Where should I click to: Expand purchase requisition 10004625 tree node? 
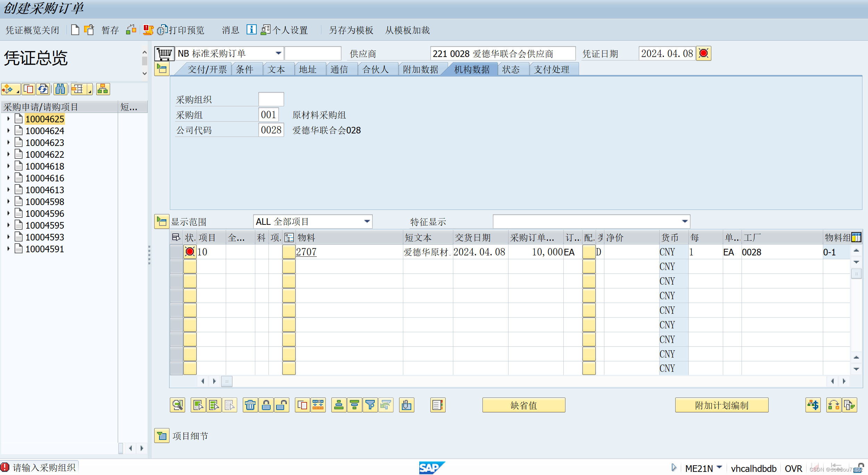click(x=8, y=119)
